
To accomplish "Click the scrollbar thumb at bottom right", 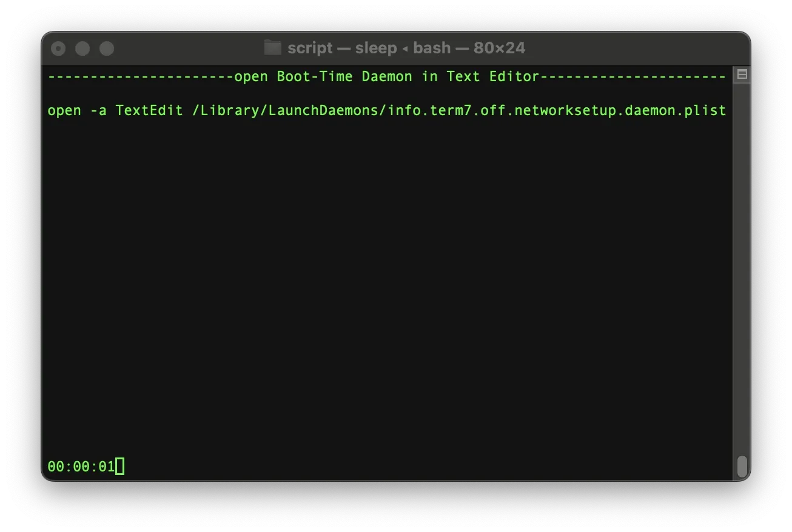I will point(741,466).
